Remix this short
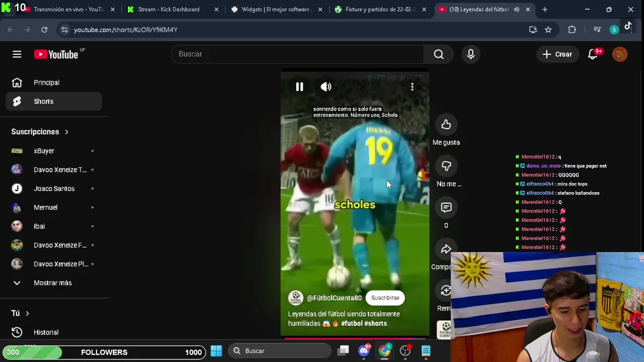This screenshot has height=362, width=644. click(446, 291)
